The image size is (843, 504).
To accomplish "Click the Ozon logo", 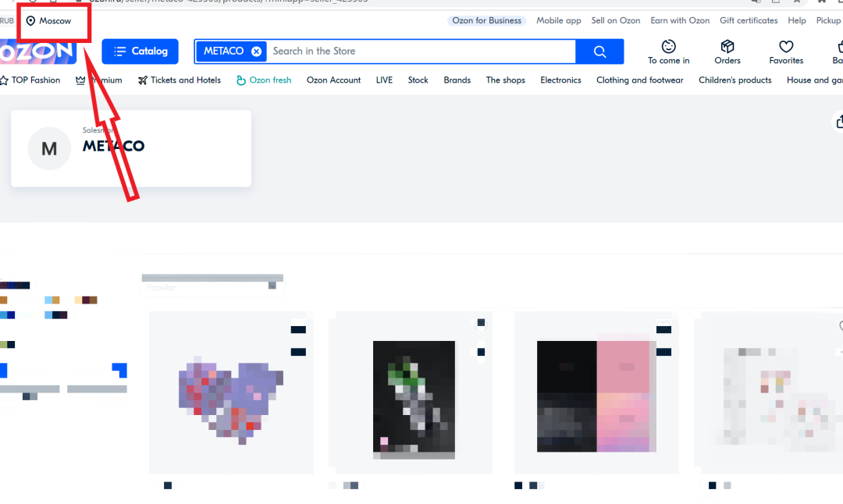I will [x=37, y=52].
